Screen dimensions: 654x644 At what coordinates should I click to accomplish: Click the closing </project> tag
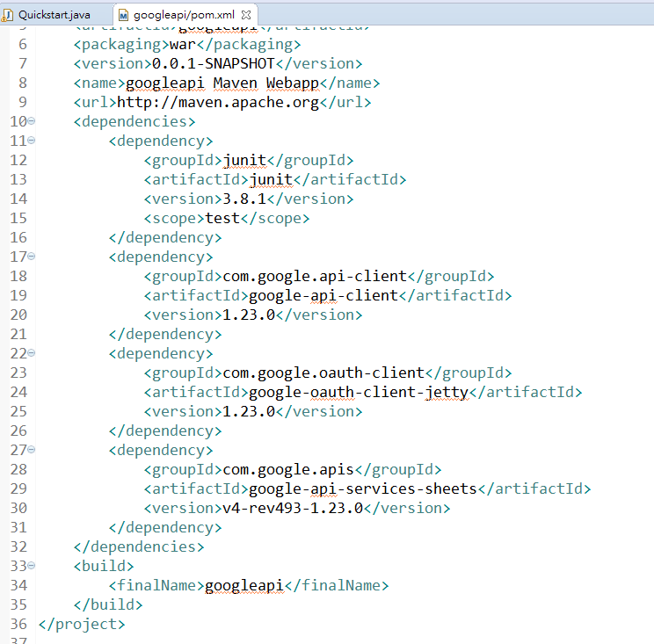coord(82,625)
